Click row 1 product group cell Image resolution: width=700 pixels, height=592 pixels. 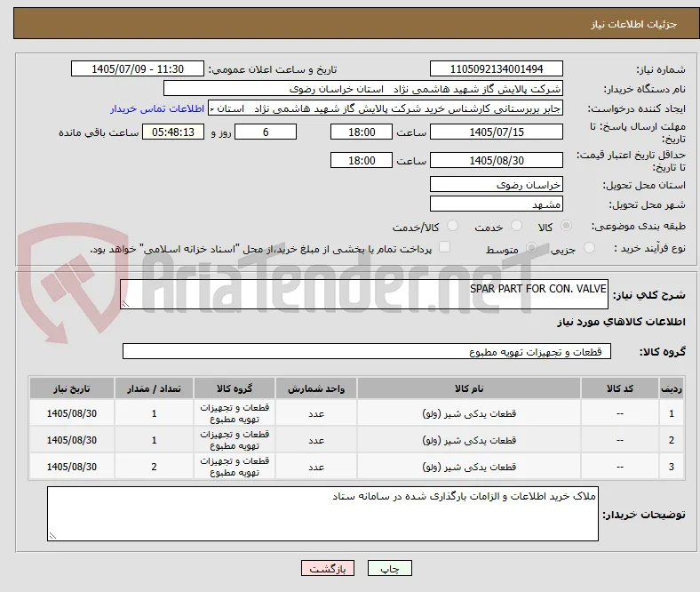pos(235,413)
